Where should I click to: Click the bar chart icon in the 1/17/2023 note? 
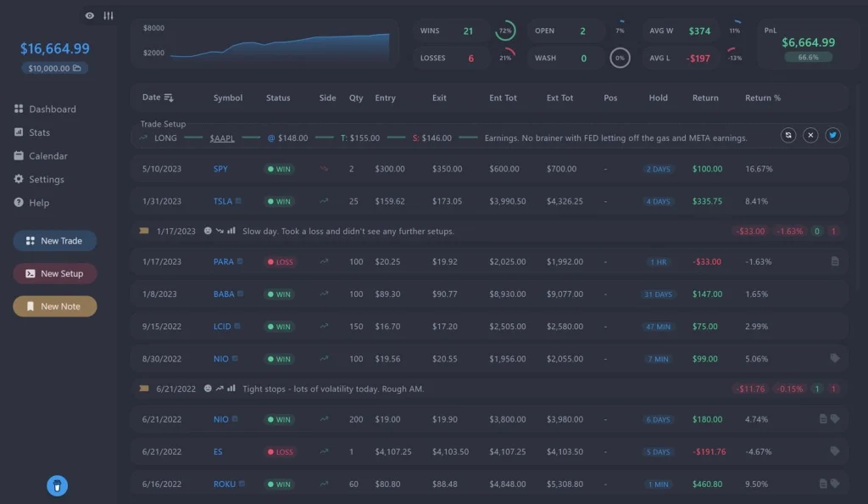232,231
